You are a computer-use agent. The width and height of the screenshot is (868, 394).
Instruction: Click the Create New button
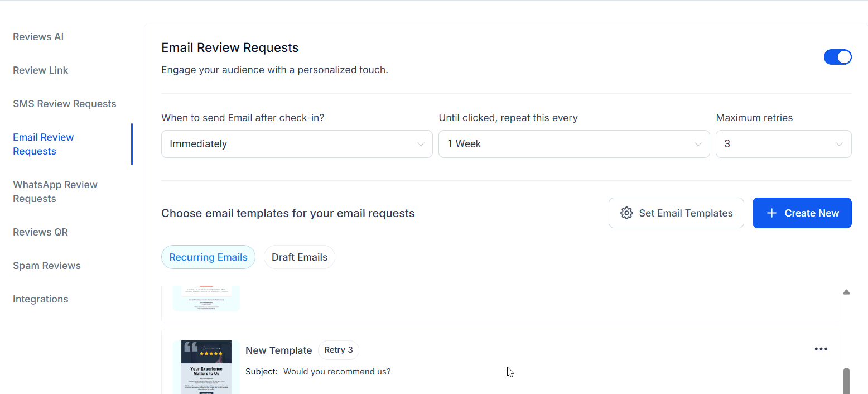coord(802,213)
